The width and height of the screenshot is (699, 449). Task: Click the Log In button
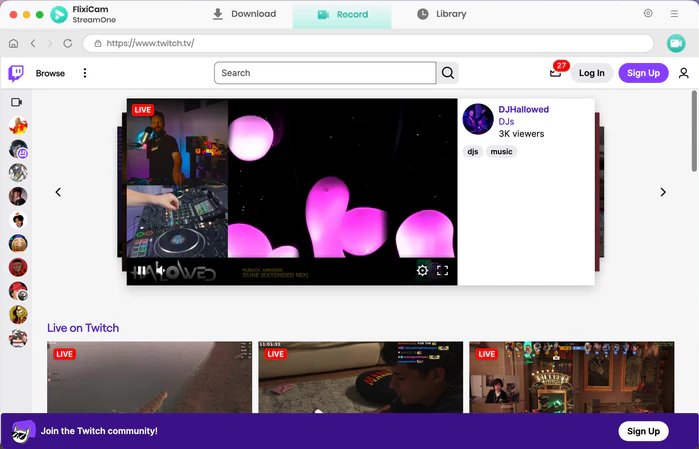coord(592,73)
